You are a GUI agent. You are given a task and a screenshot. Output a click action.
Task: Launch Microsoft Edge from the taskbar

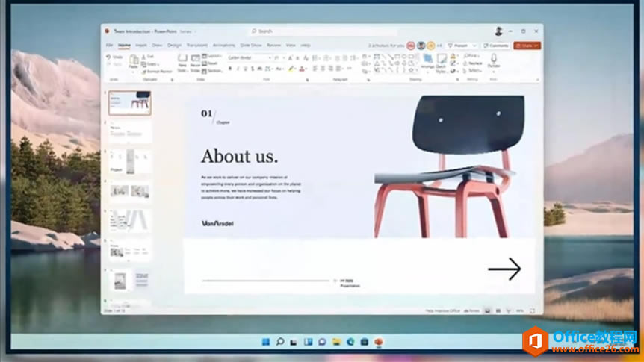pos(350,342)
